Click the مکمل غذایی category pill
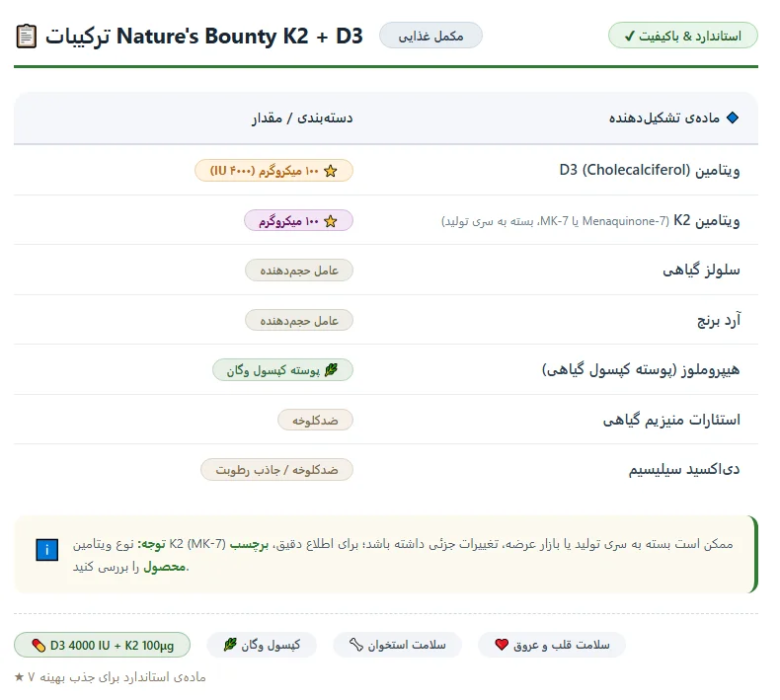 click(430, 36)
